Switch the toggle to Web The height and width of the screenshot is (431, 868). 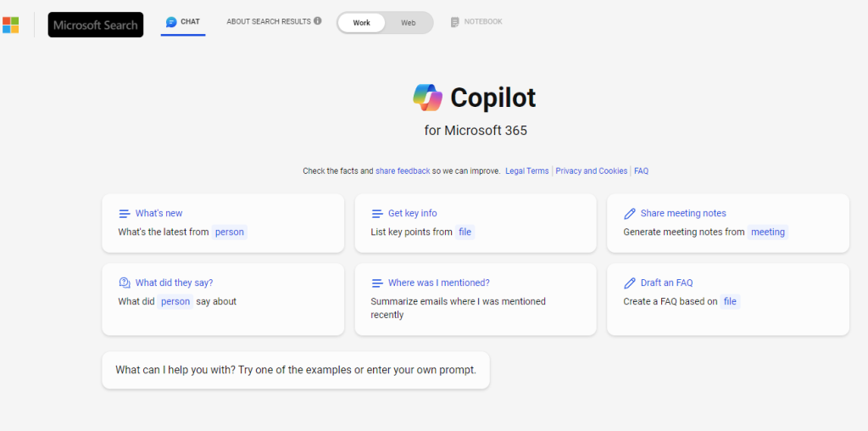tap(409, 23)
